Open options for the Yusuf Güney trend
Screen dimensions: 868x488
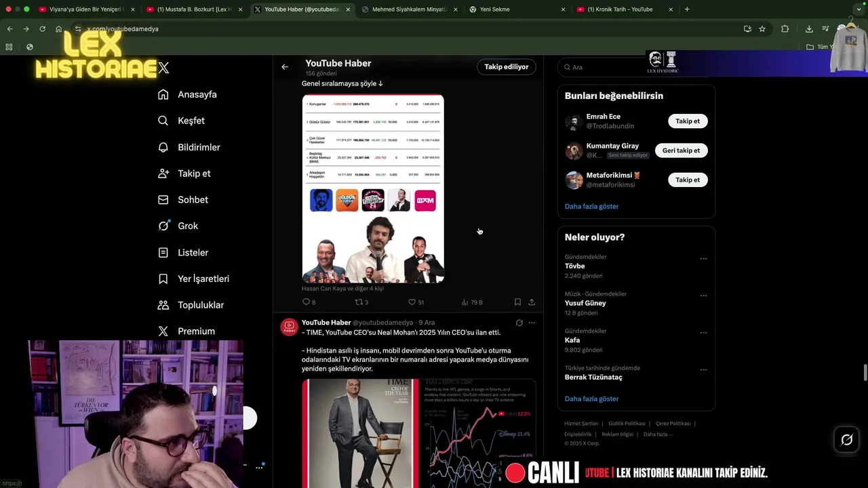[703, 296]
